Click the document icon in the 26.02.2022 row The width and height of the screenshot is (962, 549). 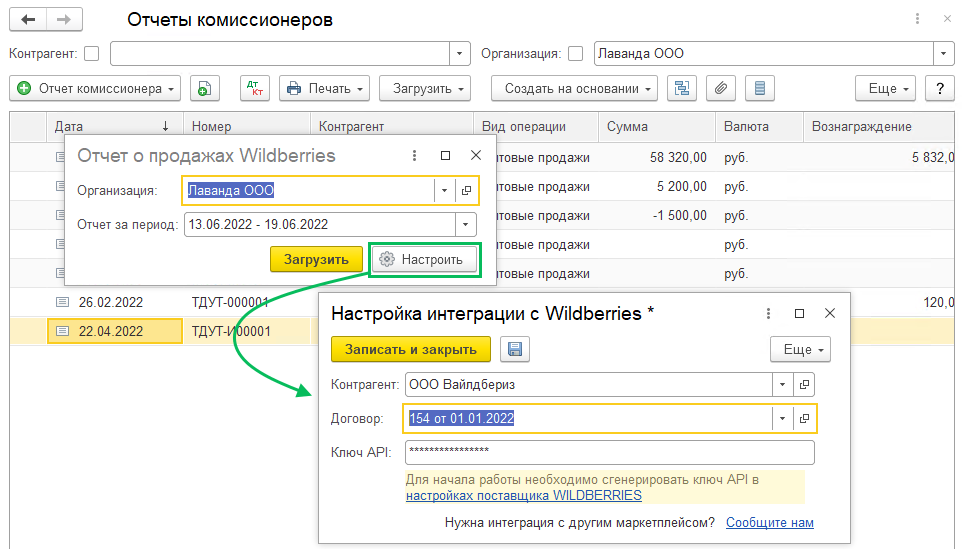[x=62, y=302]
